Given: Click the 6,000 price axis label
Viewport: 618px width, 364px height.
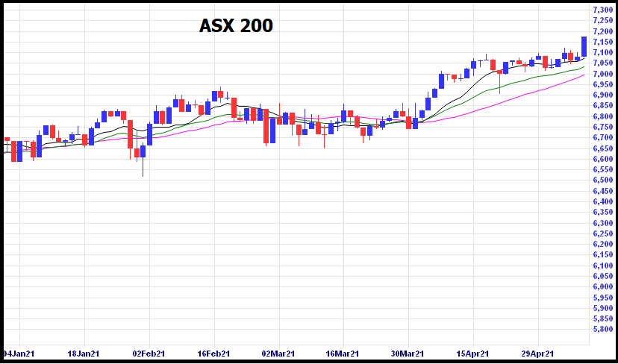Looking at the screenshot, I should click(x=603, y=286).
